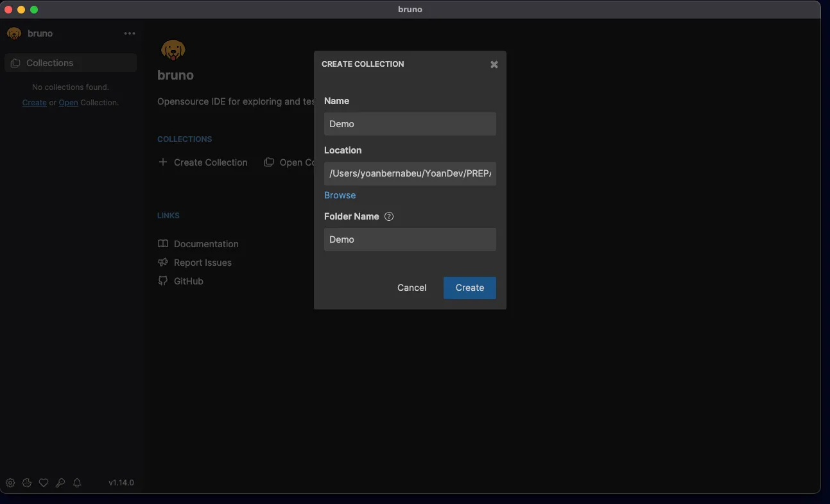Click the Folder Name input field
This screenshot has width=830, height=504.
click(x=410, y=239)
